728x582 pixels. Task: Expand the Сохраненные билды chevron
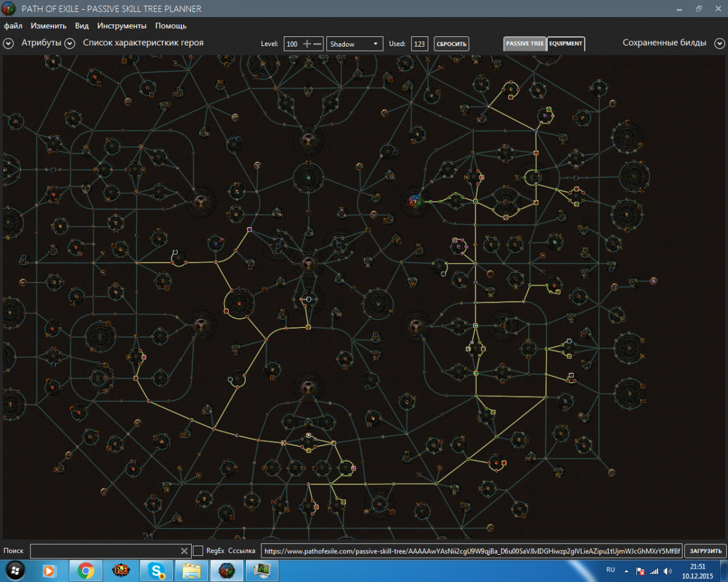(720, 44)
